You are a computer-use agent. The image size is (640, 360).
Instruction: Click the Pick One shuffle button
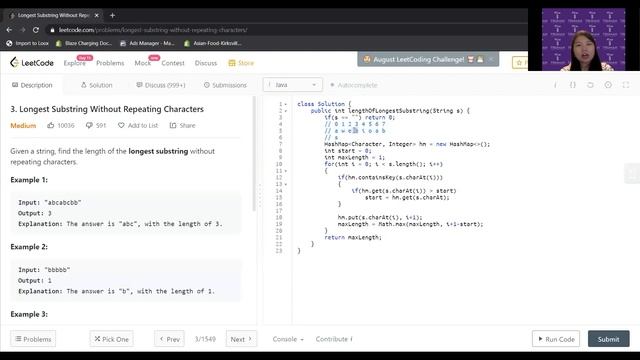pyautogui.click(x=111, y=339)
